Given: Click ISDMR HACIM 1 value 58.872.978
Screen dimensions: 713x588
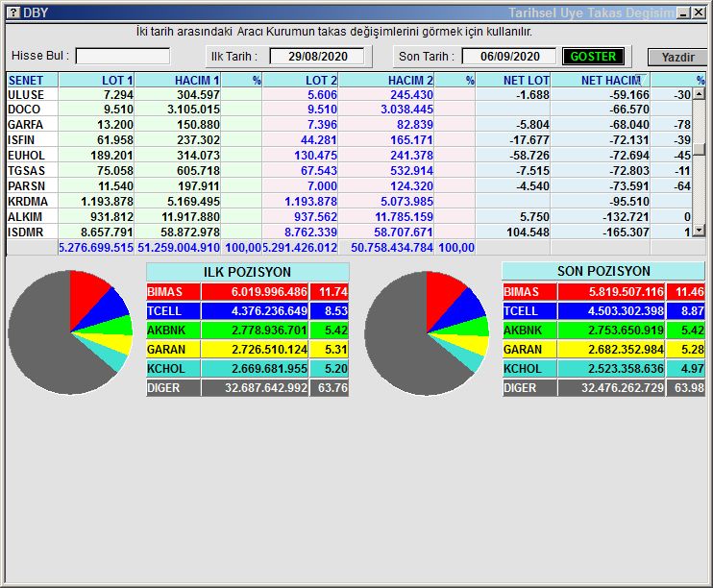Looking at the screenshot, I should (190, 232).
